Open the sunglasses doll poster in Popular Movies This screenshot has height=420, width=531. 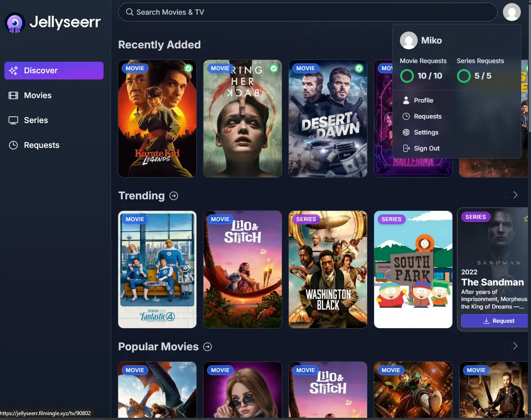pos(243,390)
